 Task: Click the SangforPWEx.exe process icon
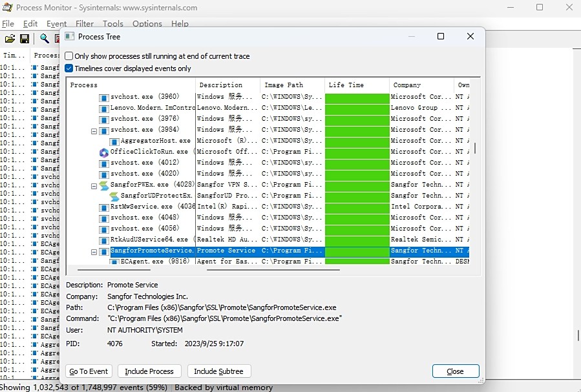103,185
